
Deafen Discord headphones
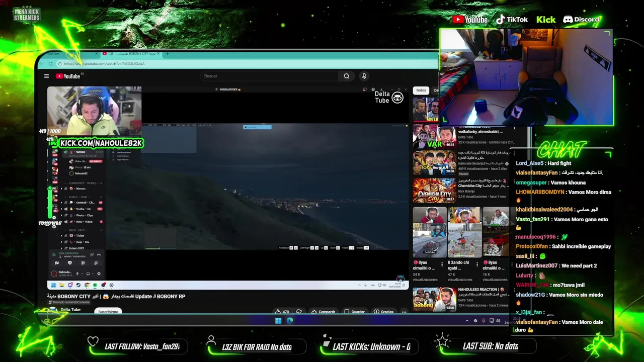click(88, 274)
